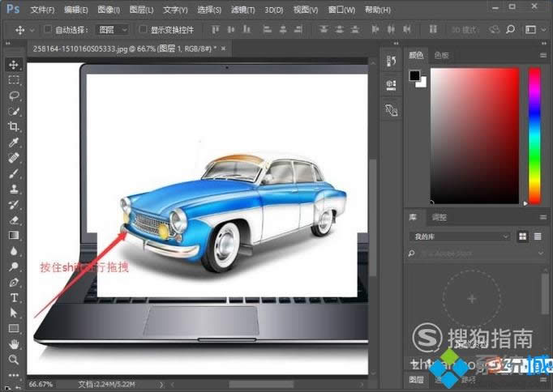Select the Rectangular Marquee tool

(x=14, y=80)
